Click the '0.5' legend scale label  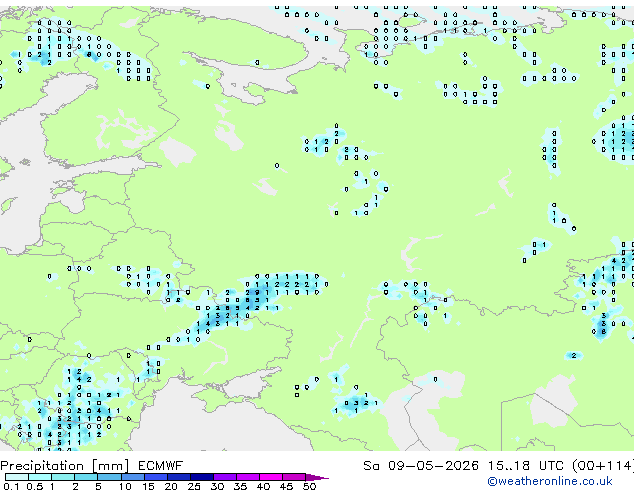click(34, 486)
